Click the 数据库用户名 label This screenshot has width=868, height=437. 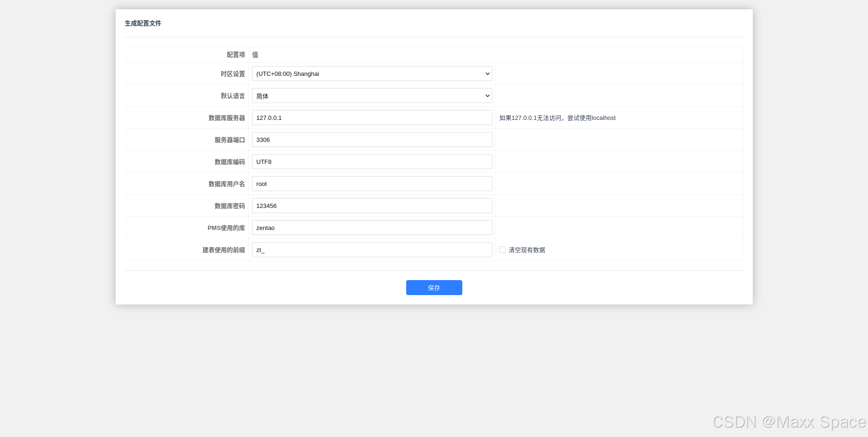(x=227, y=184)
